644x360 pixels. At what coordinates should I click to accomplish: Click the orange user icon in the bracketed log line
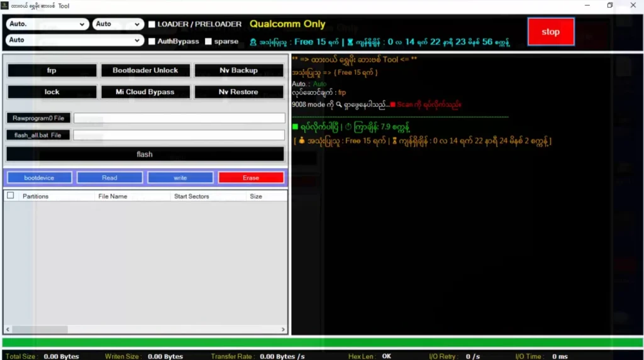click(301, 141)
